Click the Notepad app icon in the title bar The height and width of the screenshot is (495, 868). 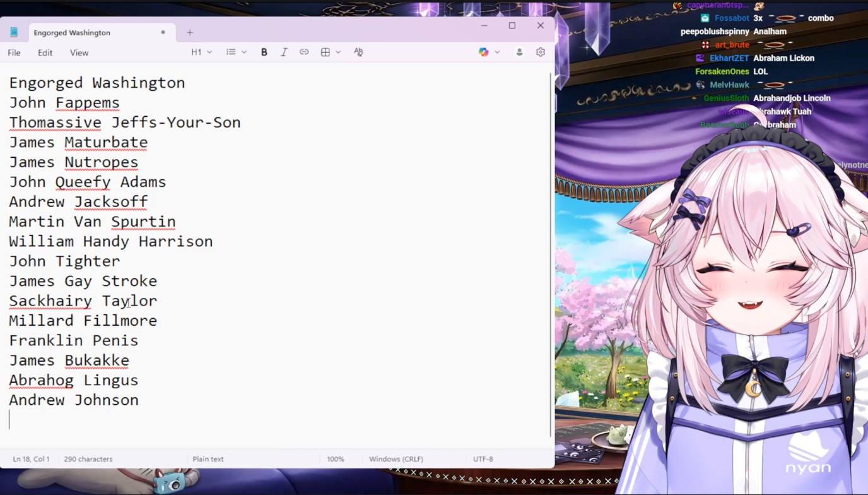(14, 32)
